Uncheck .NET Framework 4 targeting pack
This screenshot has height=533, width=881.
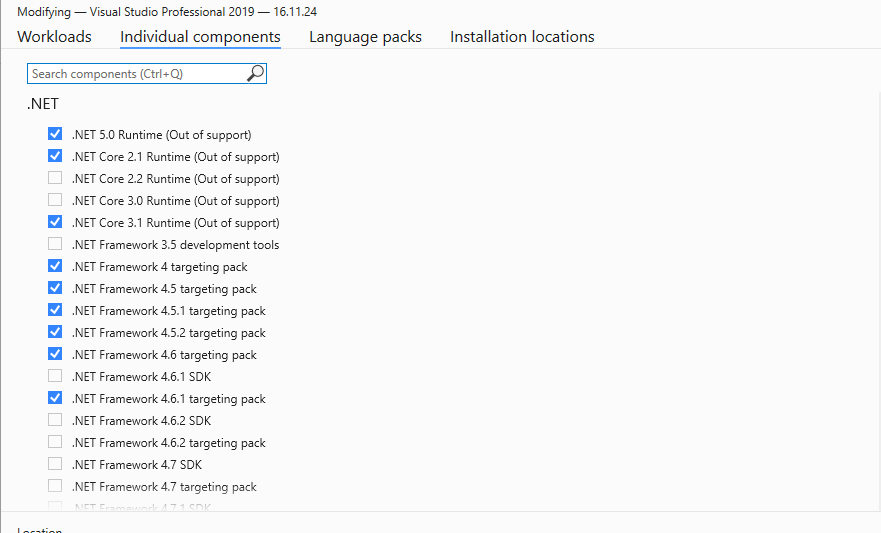(x=55, y=266)
